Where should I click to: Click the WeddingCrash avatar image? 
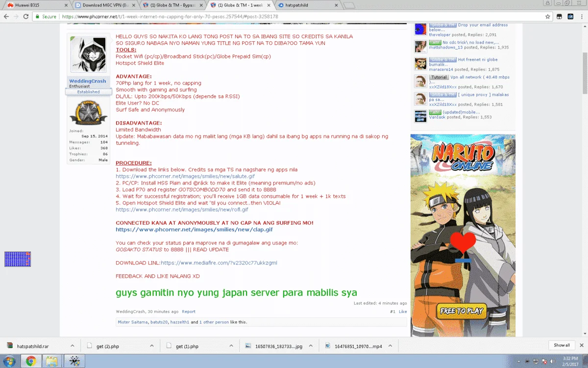tap(88, 55)
